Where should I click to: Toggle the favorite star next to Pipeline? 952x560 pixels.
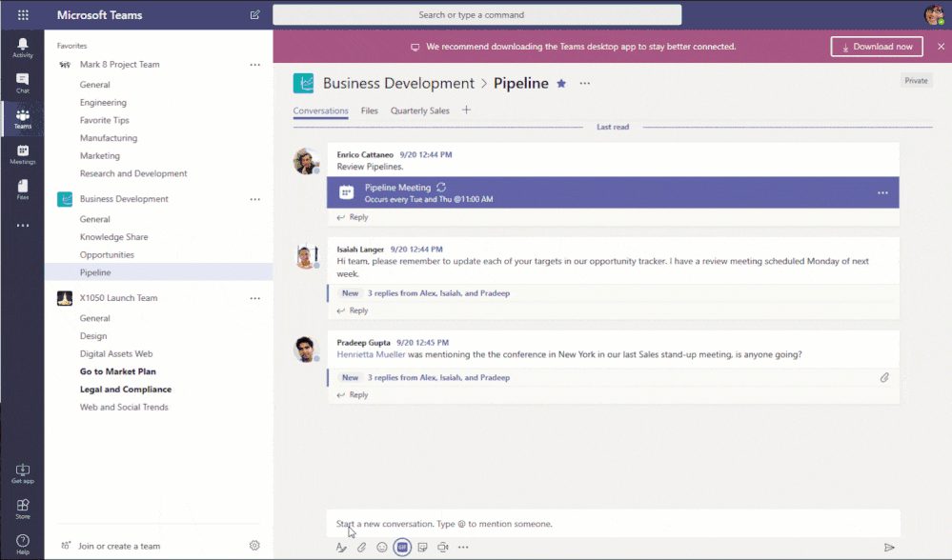point(561,84)
